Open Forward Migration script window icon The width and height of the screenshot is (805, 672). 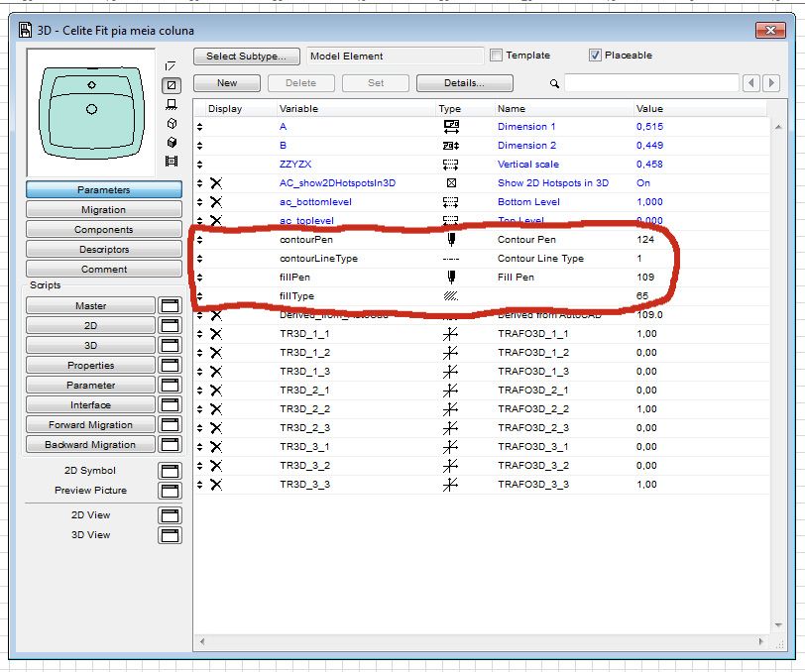tap(170, 424)
